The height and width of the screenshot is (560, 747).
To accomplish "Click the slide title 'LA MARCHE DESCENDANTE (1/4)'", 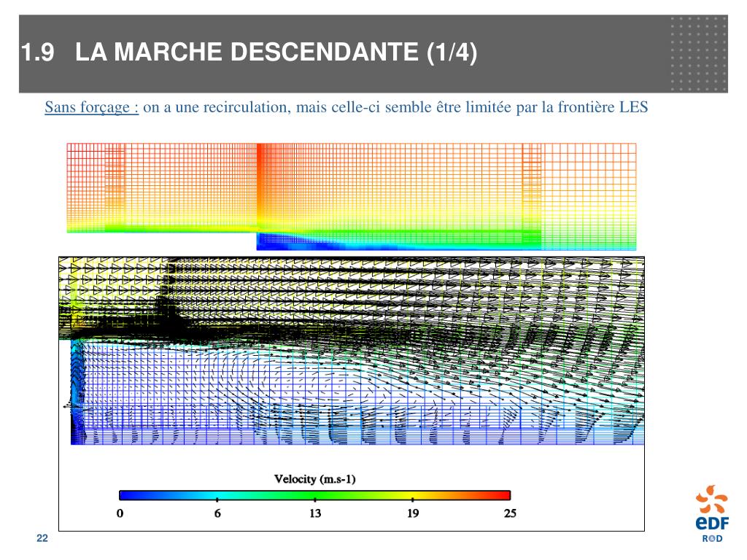I will [276, 52].
